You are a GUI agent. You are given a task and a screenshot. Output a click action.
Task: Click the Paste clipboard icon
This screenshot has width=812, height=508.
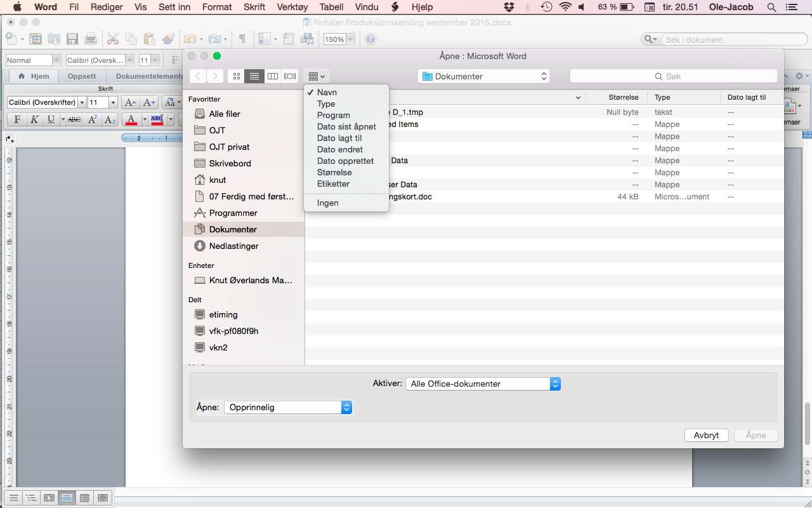150,39
